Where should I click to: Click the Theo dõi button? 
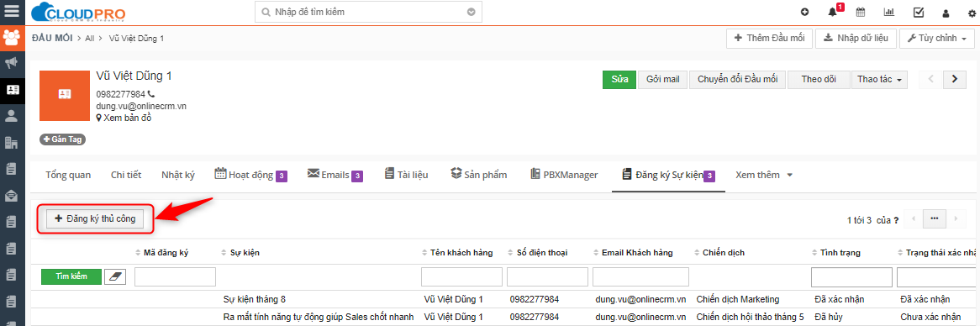coord(819,79)
